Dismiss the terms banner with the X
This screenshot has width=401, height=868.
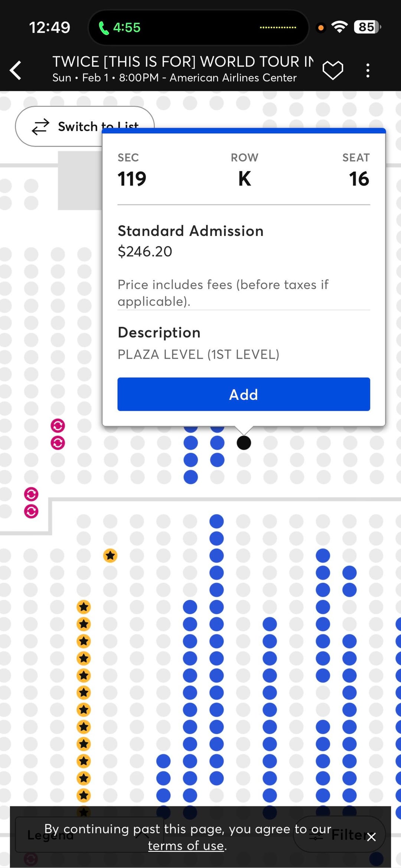(x=371, y=837)
